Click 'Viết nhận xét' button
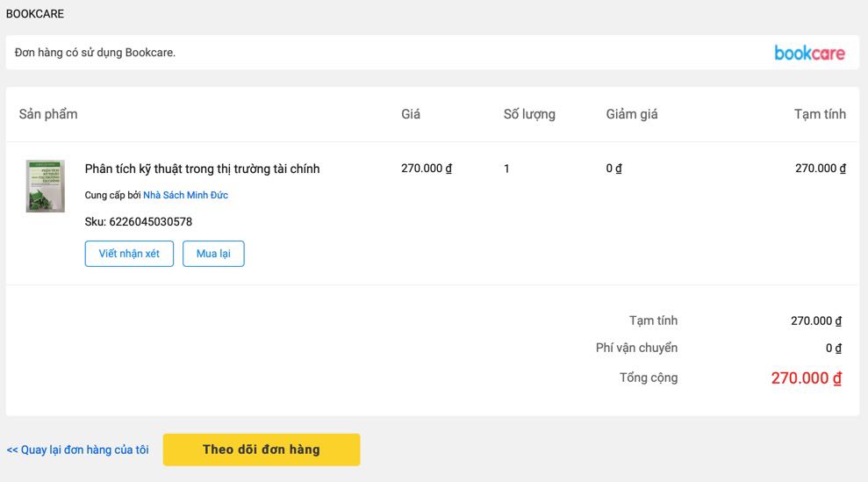Screen dimensions: 868x482 129,254
